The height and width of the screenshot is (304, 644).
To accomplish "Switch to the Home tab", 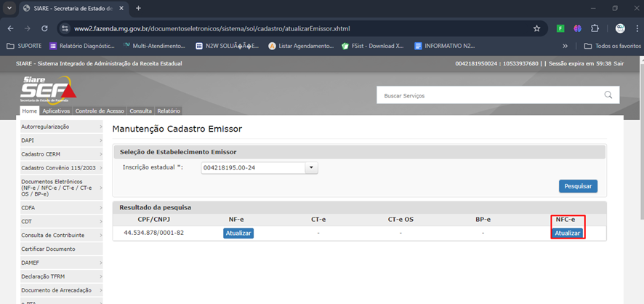I will 30,111.
